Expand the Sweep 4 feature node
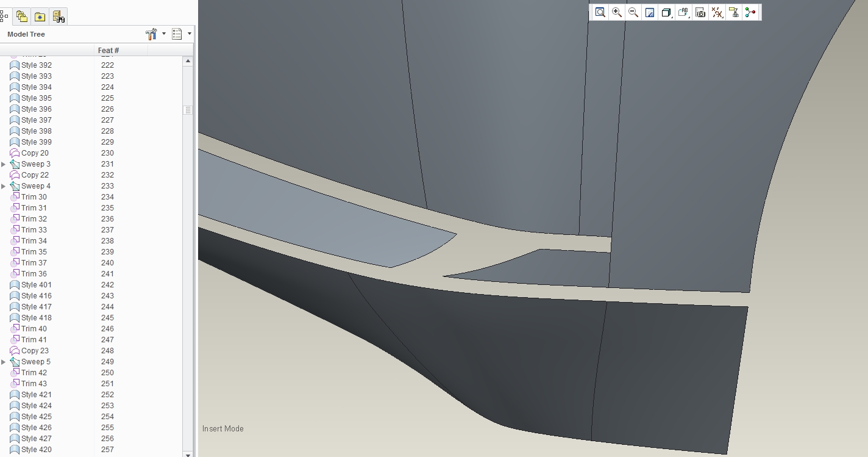 (4, 186)
